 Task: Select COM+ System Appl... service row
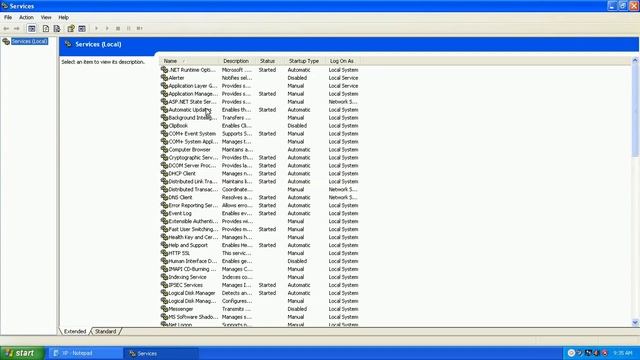click(260, 141)
